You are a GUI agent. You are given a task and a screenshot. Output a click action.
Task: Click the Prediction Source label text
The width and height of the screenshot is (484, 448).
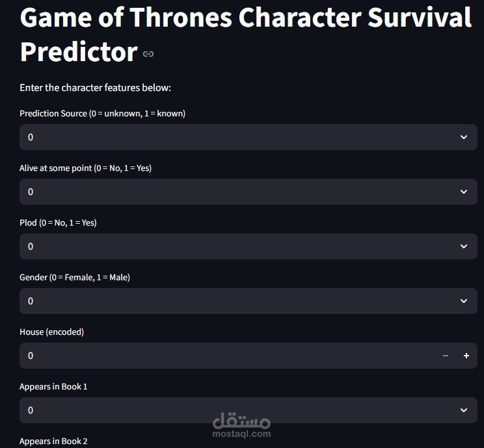click(x=102, y=114)
